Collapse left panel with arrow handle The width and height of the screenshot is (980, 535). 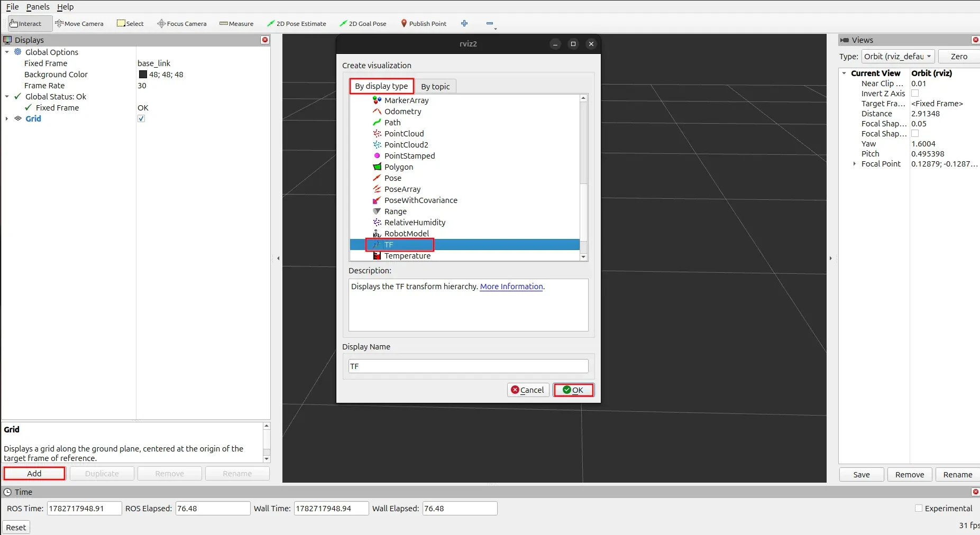278,259
